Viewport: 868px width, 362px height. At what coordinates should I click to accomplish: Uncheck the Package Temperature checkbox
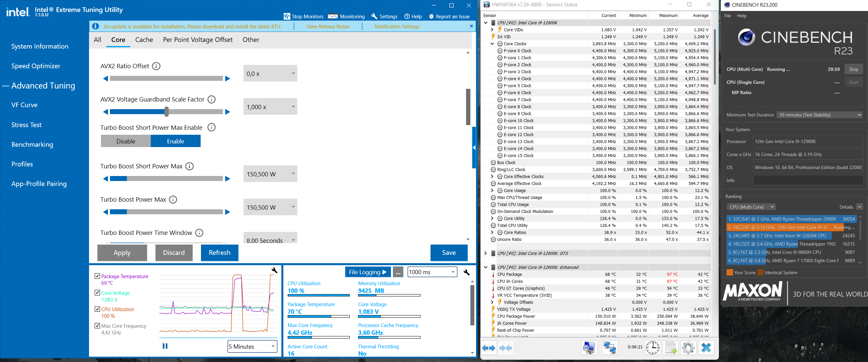pos(97,276)
